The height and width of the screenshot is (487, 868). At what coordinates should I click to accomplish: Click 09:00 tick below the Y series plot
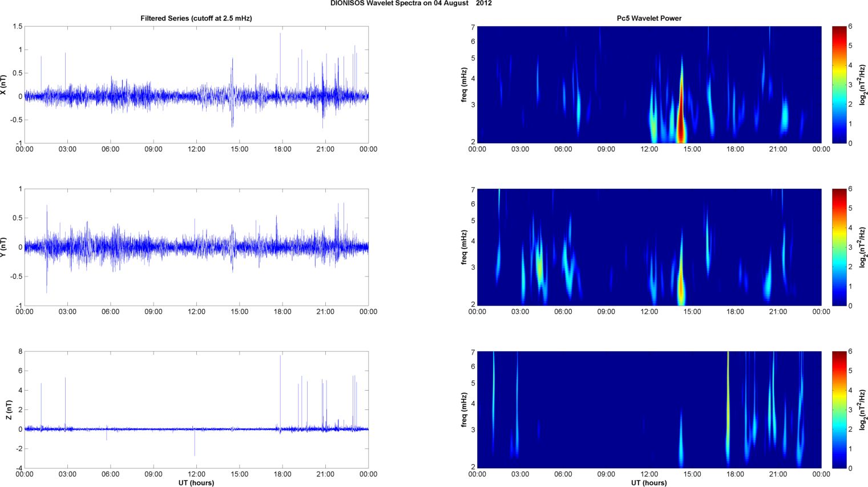tap(154, 312)
